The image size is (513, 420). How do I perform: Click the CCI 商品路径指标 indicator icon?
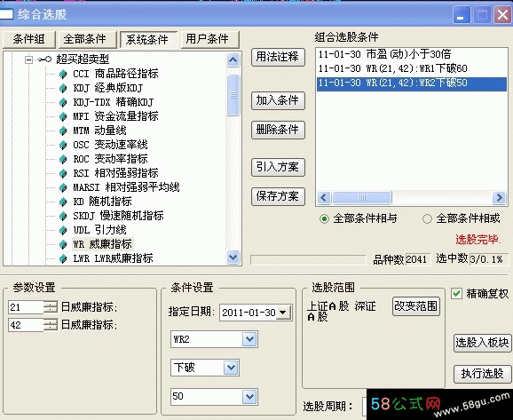point(63,74)
